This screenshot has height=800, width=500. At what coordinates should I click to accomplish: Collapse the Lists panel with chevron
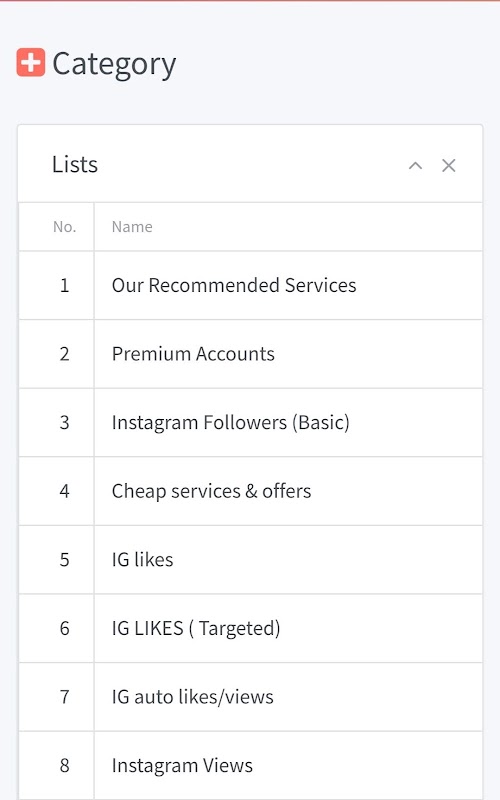tap(415, 165)
